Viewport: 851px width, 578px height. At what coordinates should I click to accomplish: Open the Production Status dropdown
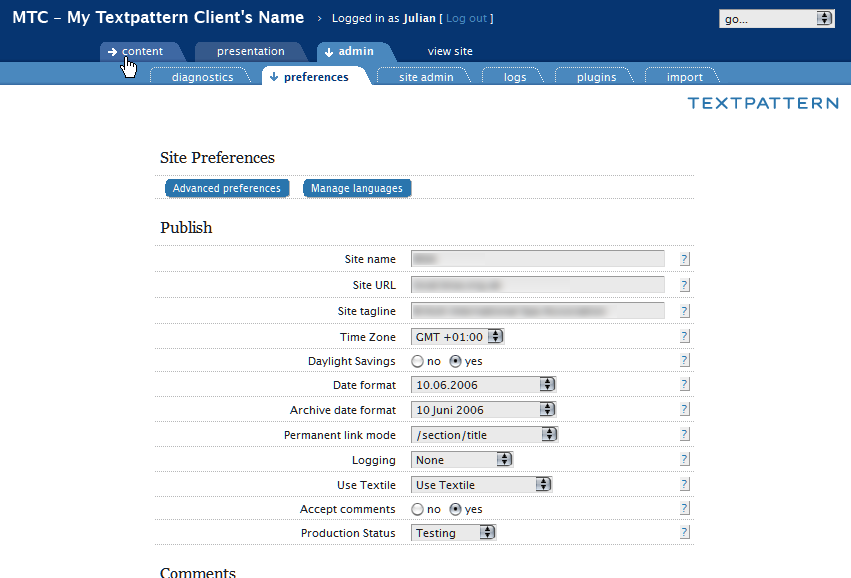(453, 533)
